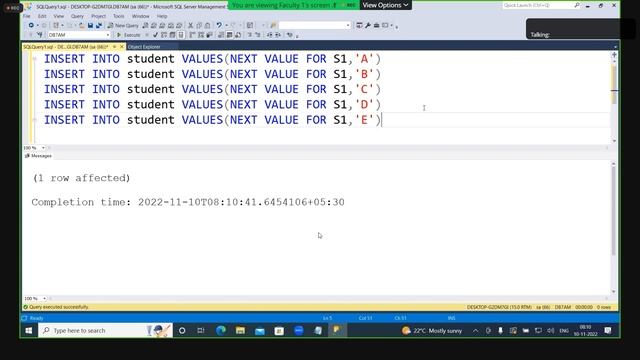Collapse the first INSERT statement outline marker

pos(35,59)
